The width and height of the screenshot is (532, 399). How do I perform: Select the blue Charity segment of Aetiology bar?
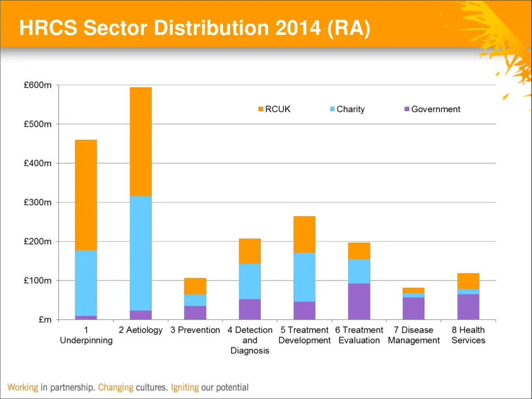[140, 253]
